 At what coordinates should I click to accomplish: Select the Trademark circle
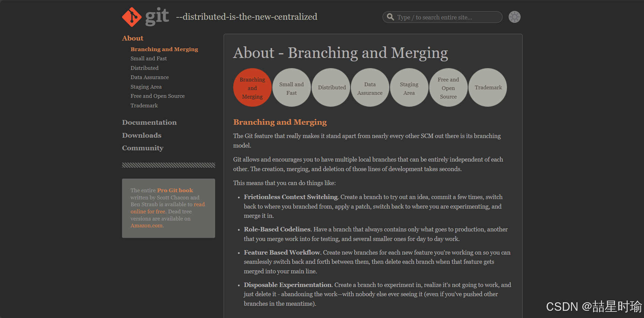point(488,88)
